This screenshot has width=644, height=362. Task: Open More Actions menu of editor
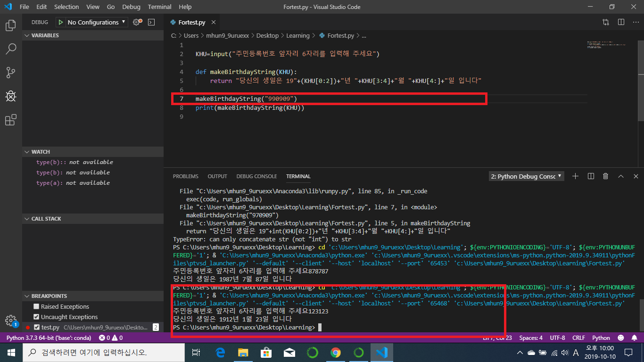[x=635, y=22]
